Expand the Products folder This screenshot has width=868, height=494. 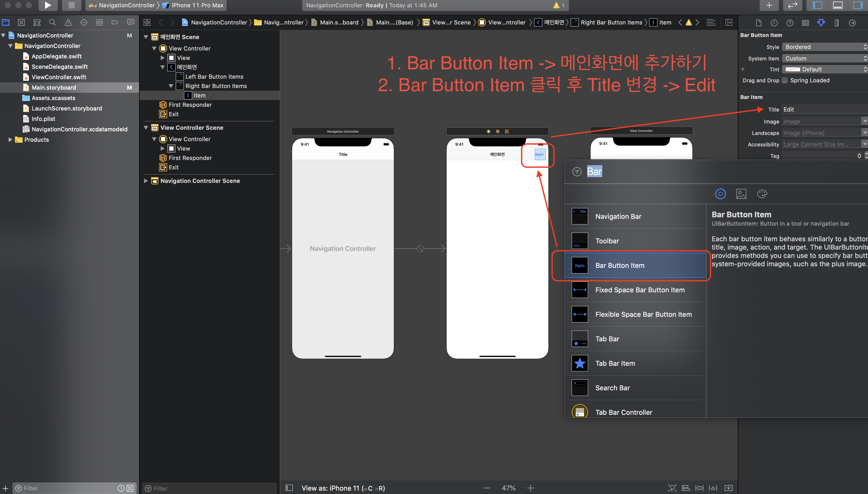[x=10, y=139]
